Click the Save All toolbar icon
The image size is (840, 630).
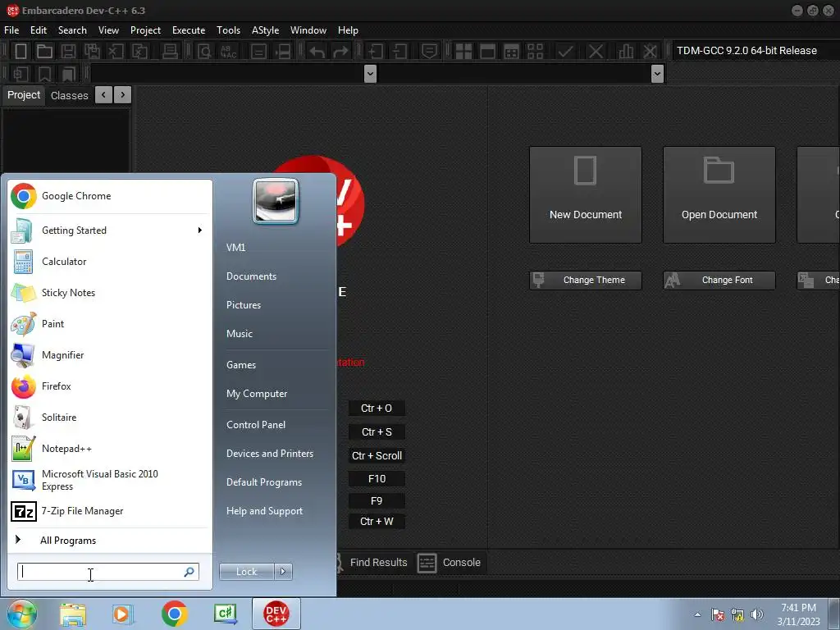click(92, 51)
